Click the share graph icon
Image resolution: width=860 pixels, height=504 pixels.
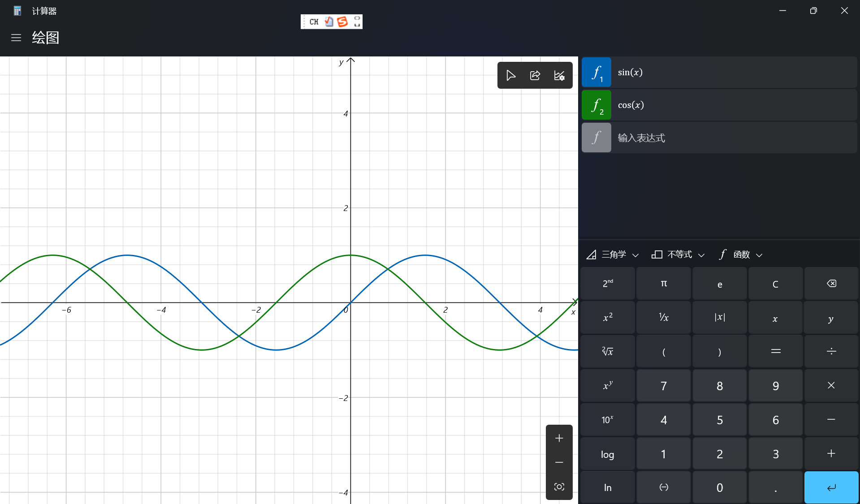point(535,75)
